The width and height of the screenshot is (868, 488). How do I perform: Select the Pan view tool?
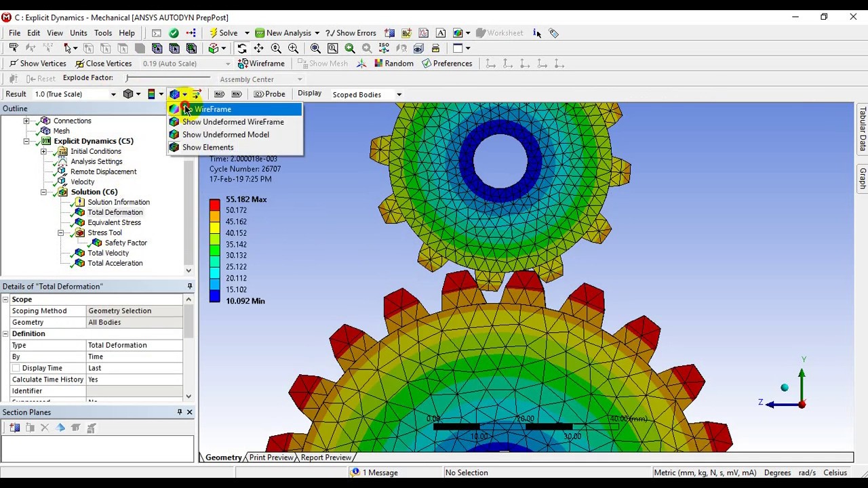click(x=259, y=48)
